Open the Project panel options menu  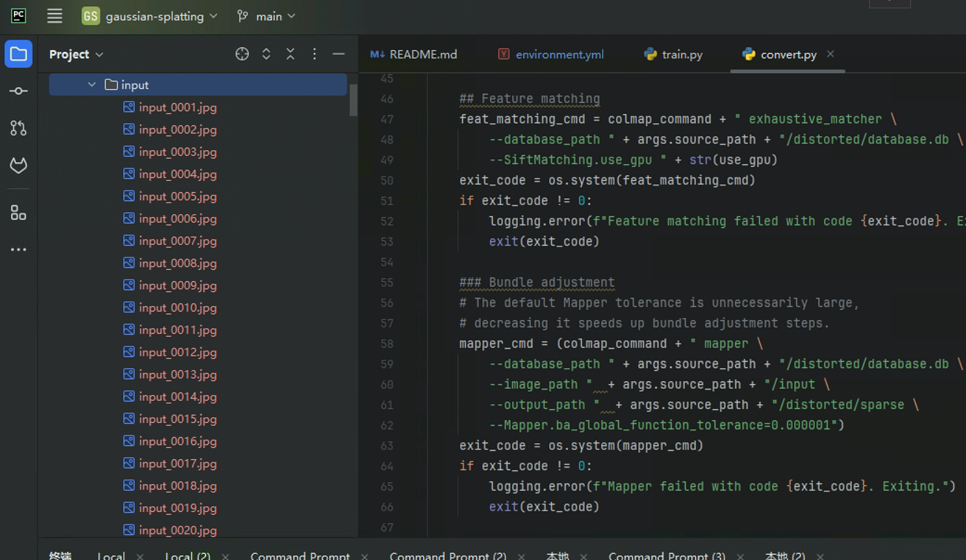(315, 54)
